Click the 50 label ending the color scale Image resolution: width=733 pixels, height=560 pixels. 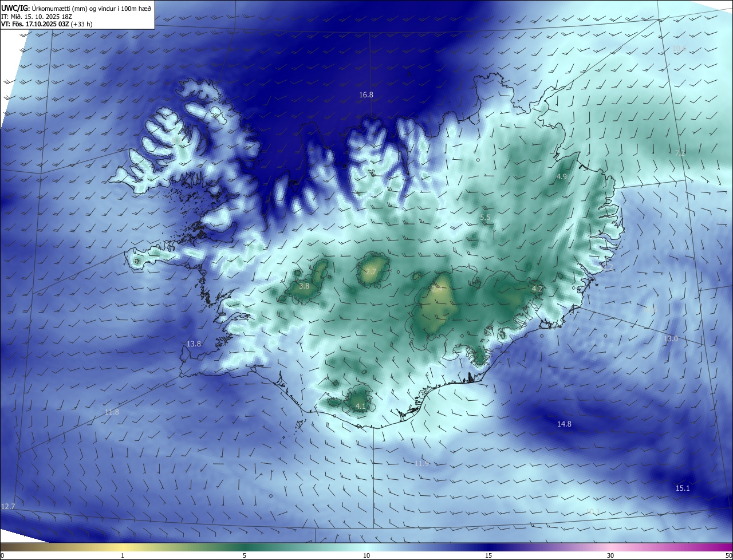tap(728, 555)
